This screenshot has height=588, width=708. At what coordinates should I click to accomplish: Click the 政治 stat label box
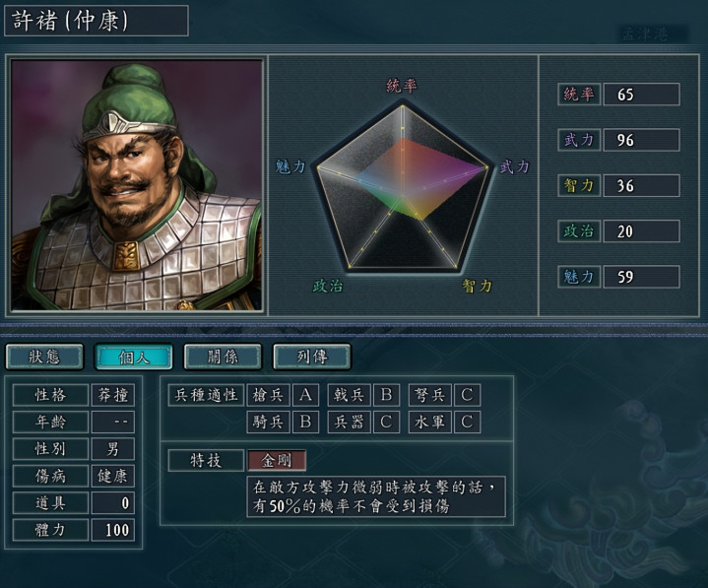click(579, 231)
